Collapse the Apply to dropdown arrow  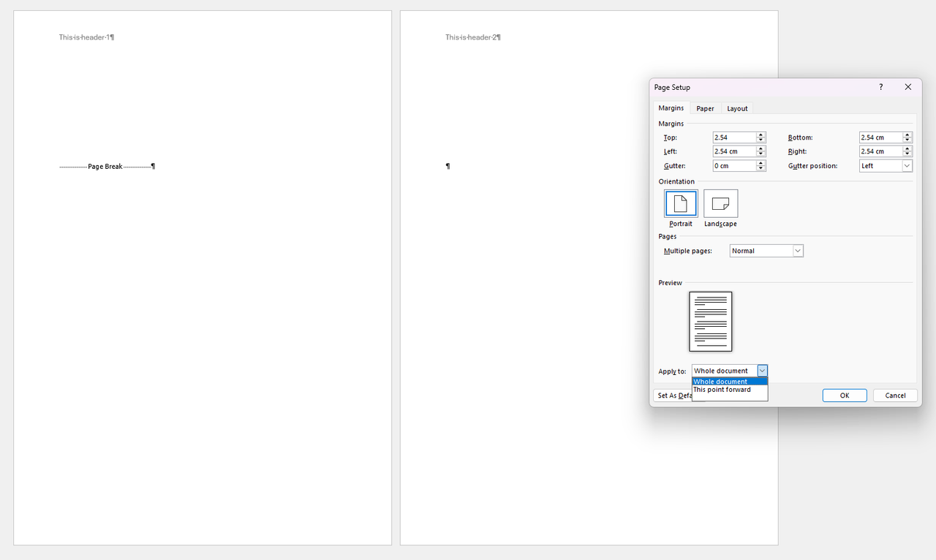(x=762, y=371)
